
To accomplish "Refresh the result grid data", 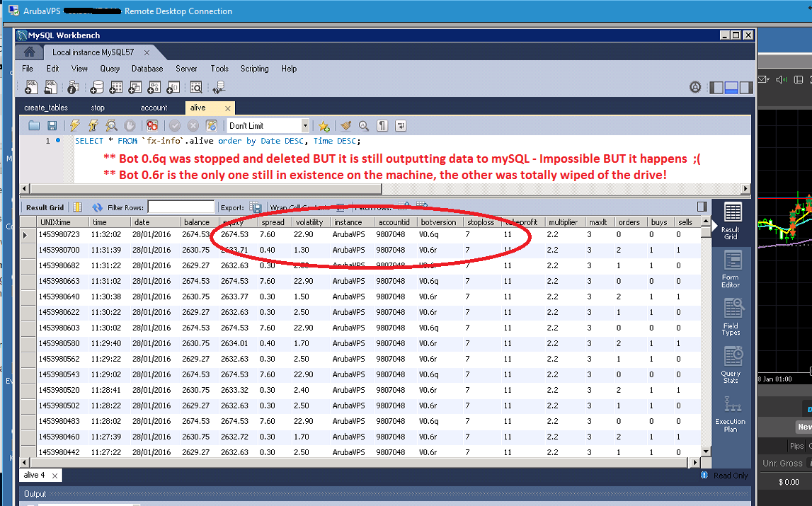I will 98,207.
